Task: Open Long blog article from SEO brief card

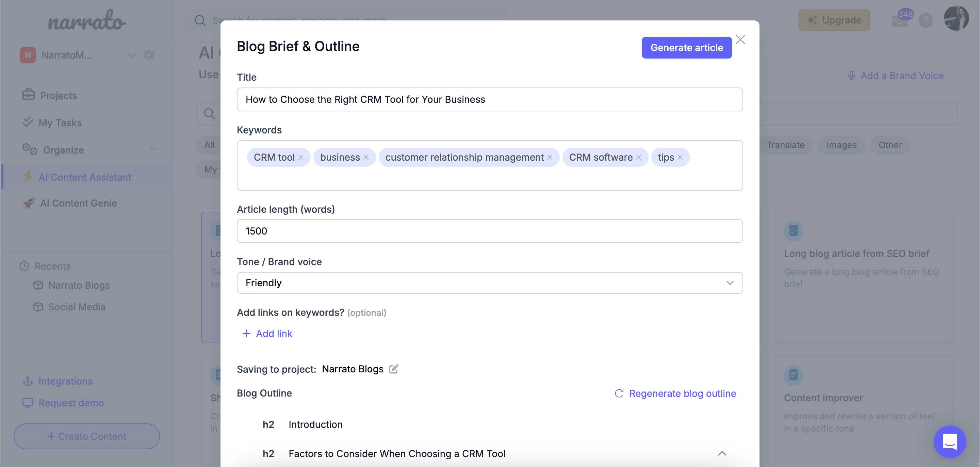Action: click(864, 277)
